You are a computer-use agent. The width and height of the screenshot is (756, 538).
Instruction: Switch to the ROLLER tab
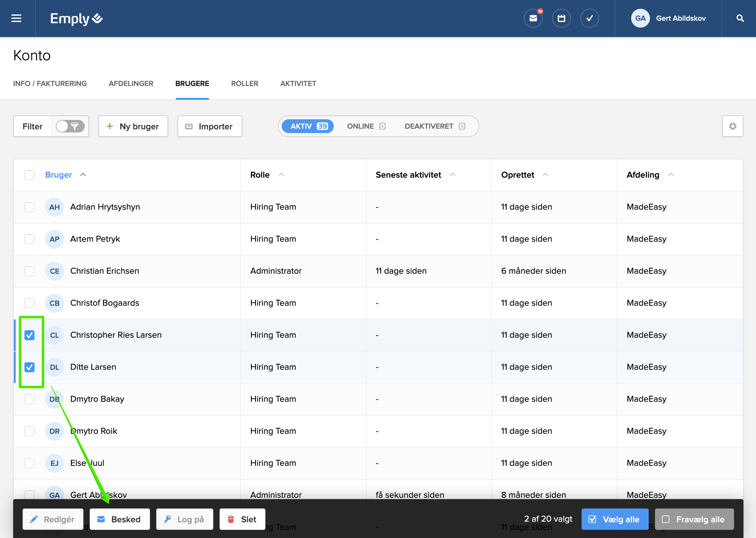point(244,83)
